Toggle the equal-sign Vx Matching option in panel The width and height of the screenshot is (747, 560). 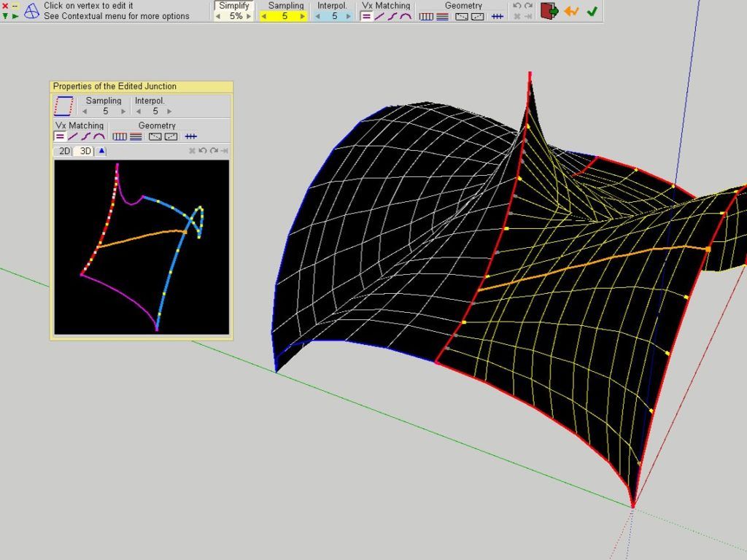click(60, 136)
